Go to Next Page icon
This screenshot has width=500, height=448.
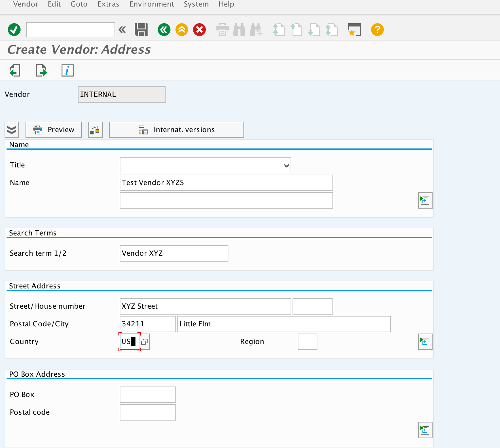coord(314,30)
